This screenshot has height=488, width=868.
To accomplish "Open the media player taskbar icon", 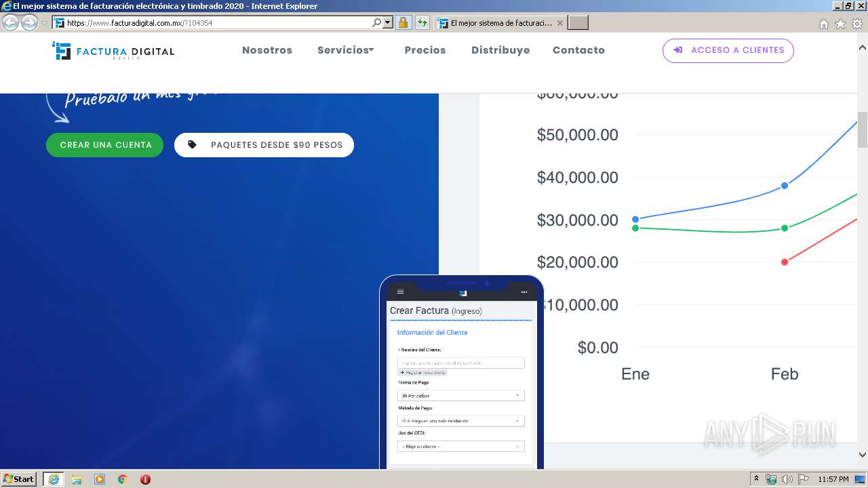I will click(x=100, y=479).
